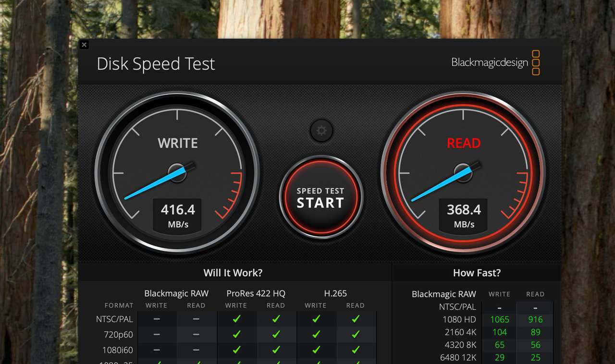
Task: Click the 1080 HD write value 1065
Action: 499,319
